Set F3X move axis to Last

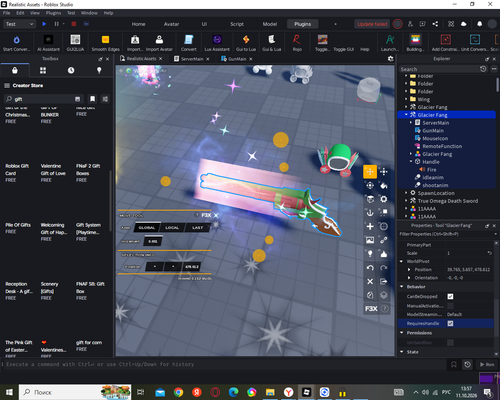(197, 228)
